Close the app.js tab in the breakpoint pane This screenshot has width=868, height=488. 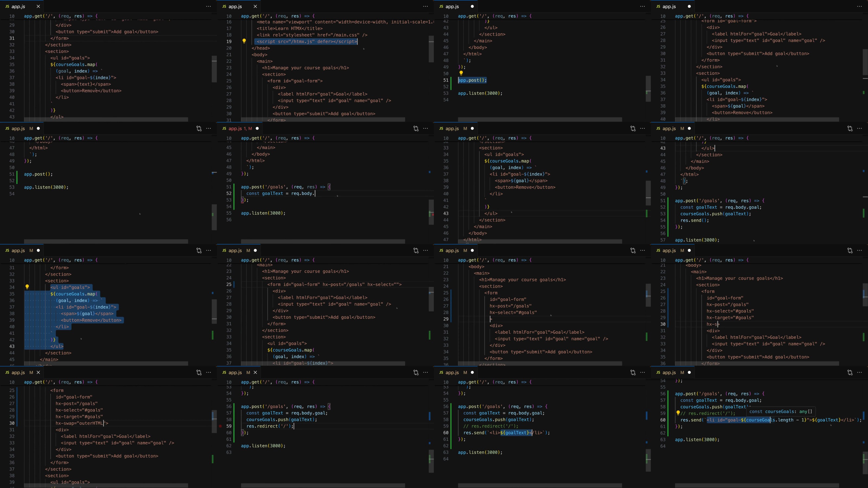pyautogui.click(x=256, y=372)
